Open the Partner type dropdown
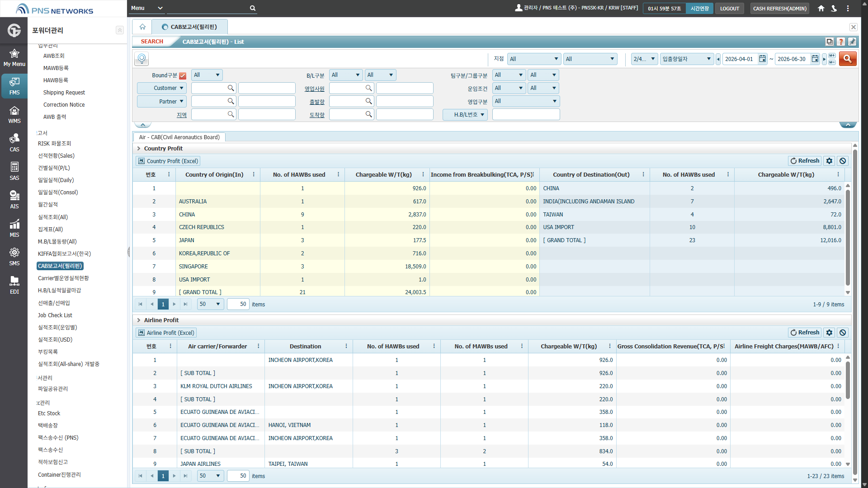The height and width of the screenshot is (488, 868). 161,102
